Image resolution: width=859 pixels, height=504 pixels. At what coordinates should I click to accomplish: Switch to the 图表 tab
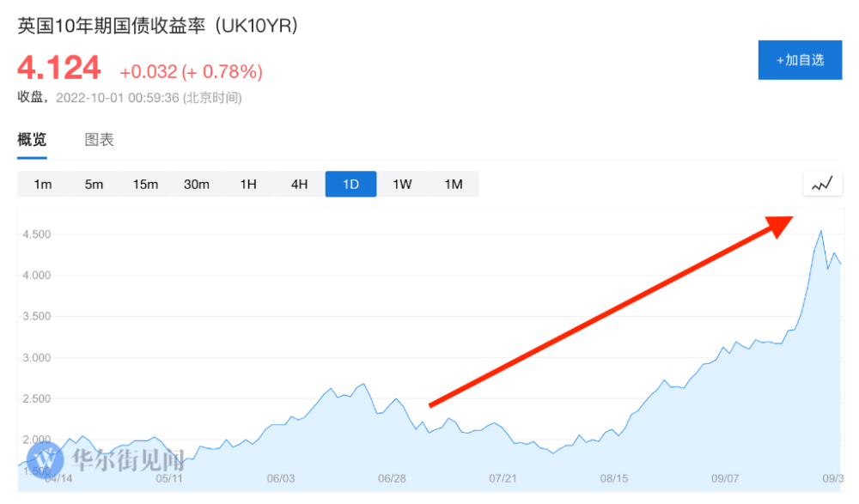99,140
